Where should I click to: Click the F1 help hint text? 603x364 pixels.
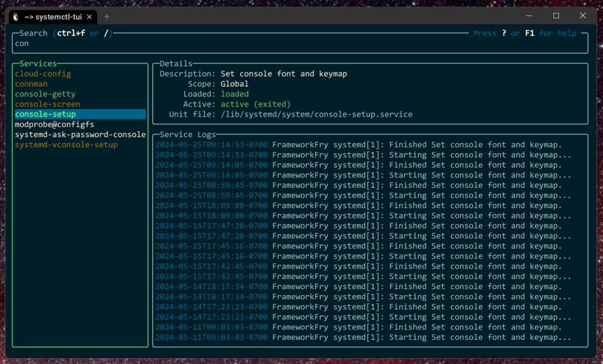[529, 34]
